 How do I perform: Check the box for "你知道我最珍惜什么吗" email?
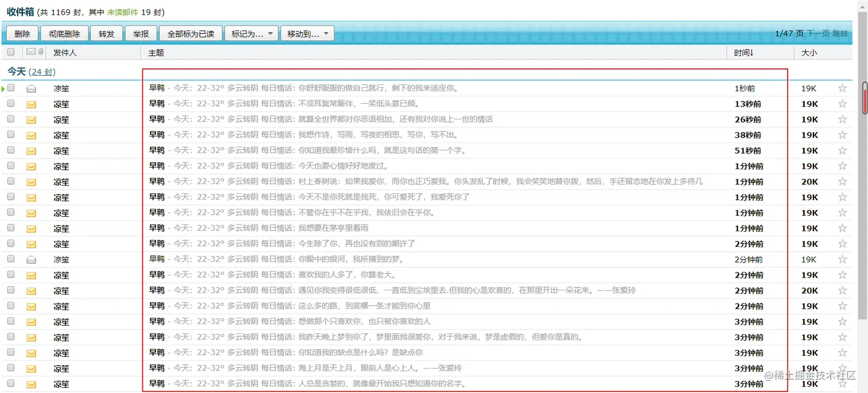pos(11,150)
